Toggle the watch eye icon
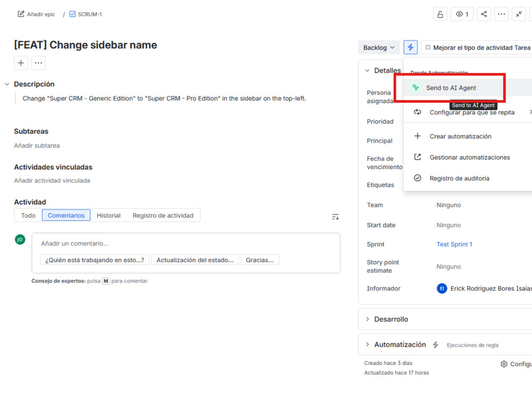The image size is (532, 399). click(462, 14)
